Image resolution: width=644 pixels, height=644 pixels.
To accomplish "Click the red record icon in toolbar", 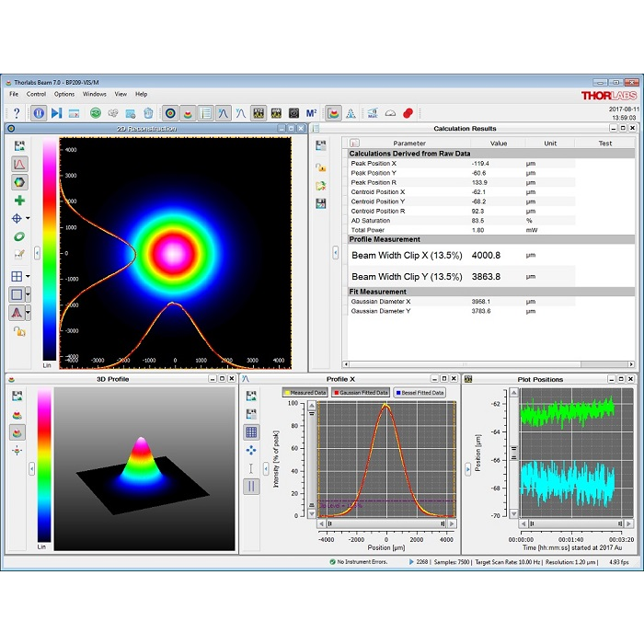I will (409, 113).
